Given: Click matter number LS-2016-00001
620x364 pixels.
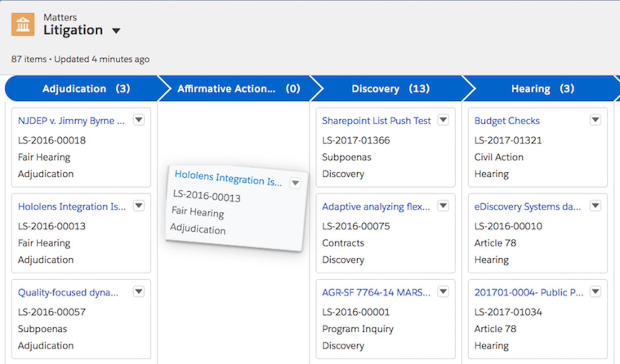Looking at the screenshot, I should coord(356,312).
